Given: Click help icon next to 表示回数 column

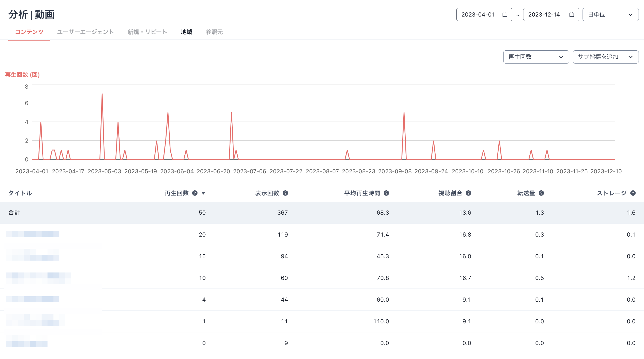Looking at the screenshot, I should [285, 193].
